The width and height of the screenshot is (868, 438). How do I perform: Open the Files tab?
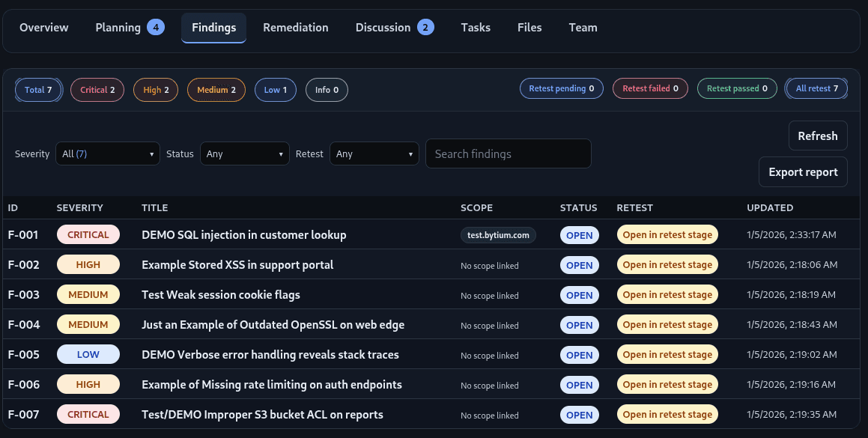pyautogui.click(x=529, y=27)
